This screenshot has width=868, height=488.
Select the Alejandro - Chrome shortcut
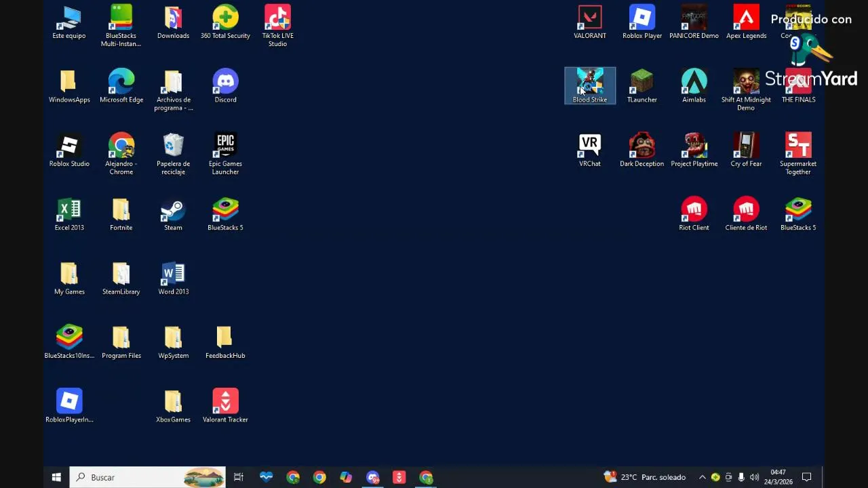[x=121, y=155]
